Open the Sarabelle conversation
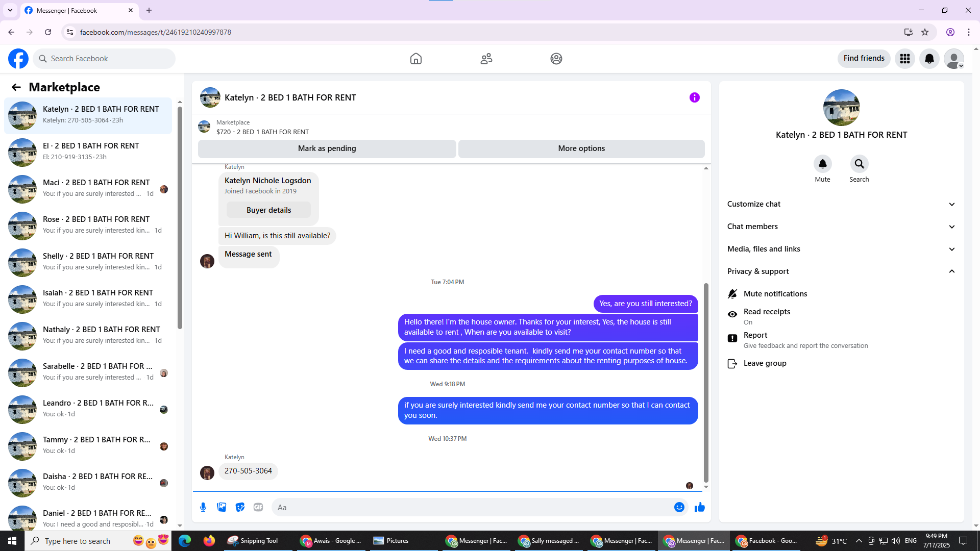The height and width of the screenshot is (551, 980). [x=88, y=373]
